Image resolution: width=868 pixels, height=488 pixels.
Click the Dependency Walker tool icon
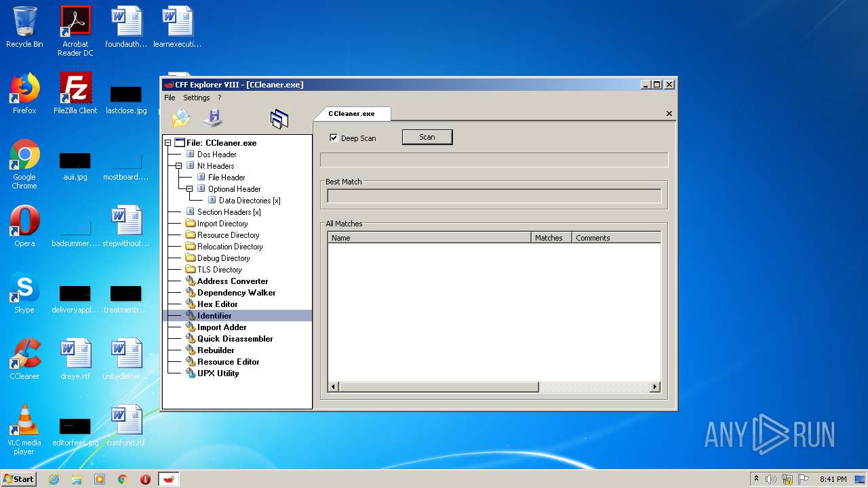191,293
